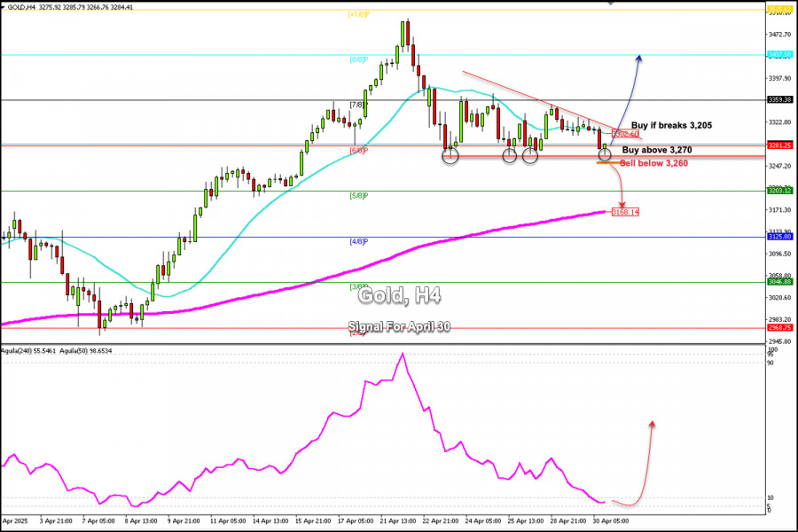The width and height of the screenshot is (798, 532).
Task: Select the GOLD,H4 price header text
Action: pyautogui.click(x=70, y=7)
